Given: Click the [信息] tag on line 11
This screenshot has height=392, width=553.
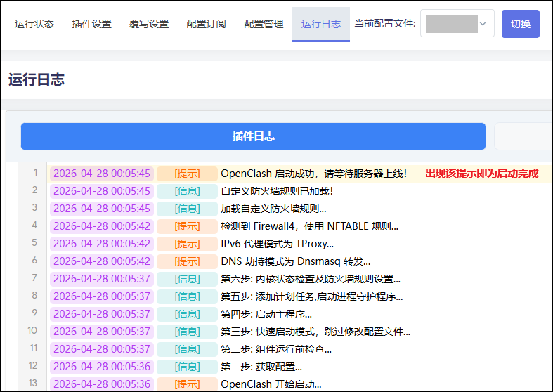Looking at the screenshot, I should click(187, 349).
